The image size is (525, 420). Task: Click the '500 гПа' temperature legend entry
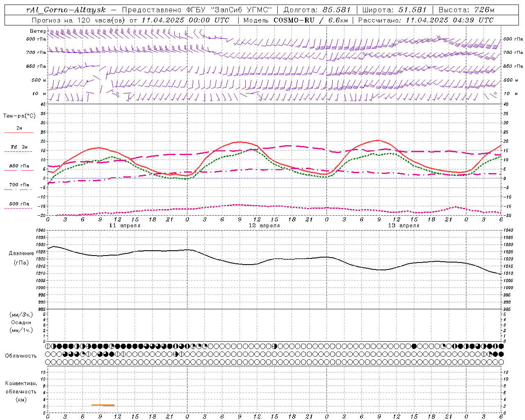(19, 204)
